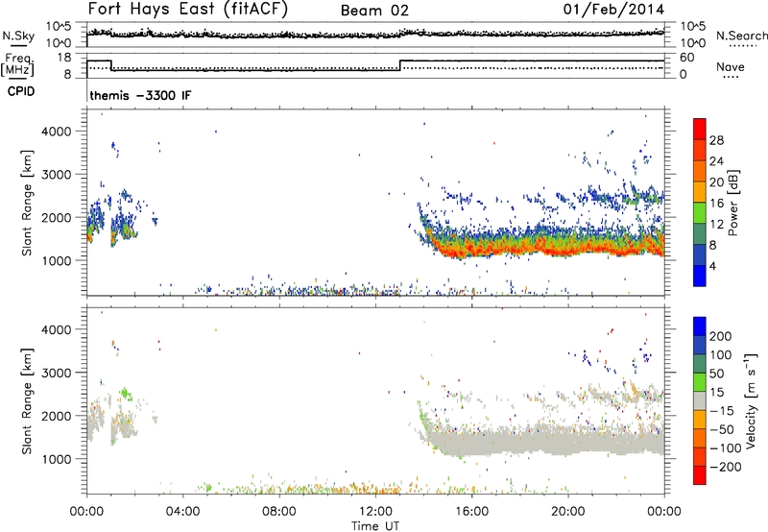Click the 'themis -3300 IF' text

[x=140, y=95]
